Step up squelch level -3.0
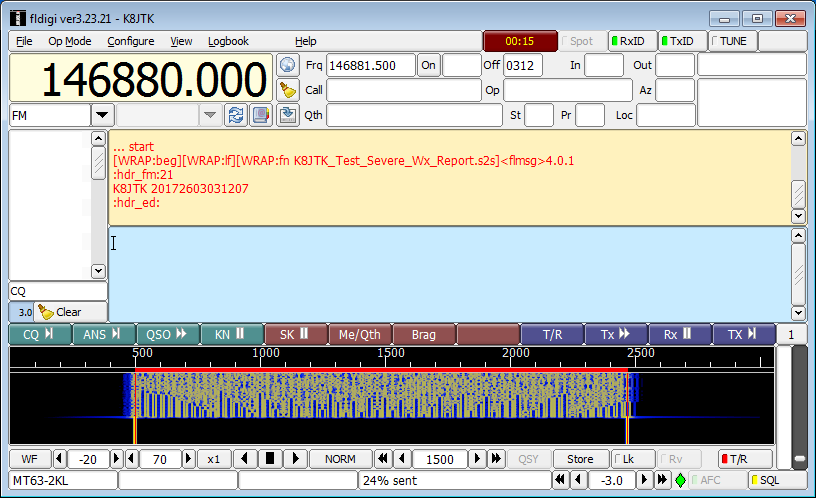 point(644,480)
